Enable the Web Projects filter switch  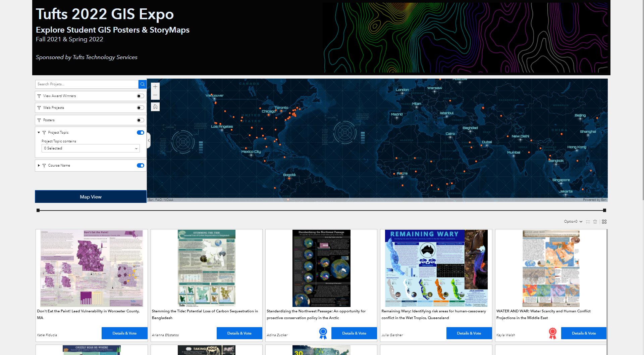click(x=141, y=108)
